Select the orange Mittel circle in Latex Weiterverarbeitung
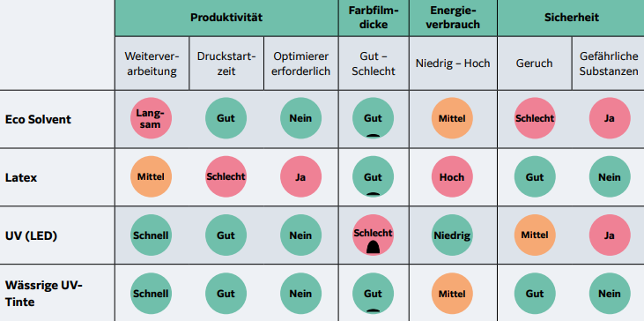 [x=152, y=176]
